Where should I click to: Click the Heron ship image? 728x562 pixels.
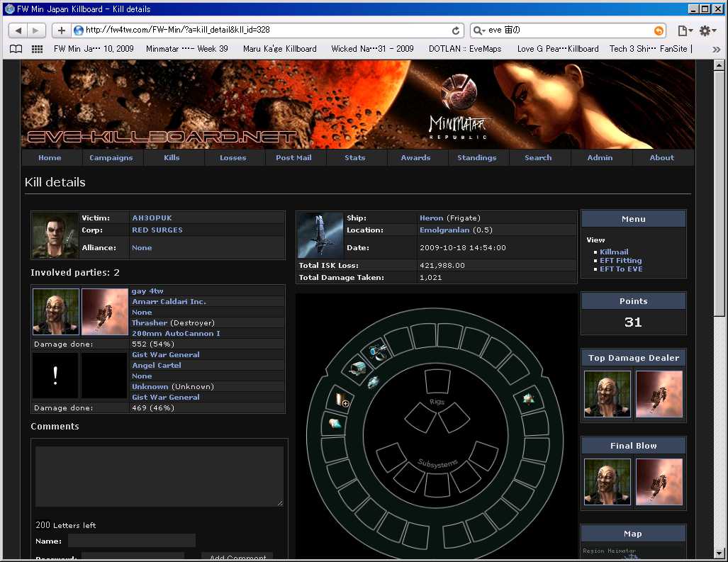(320, 235)
